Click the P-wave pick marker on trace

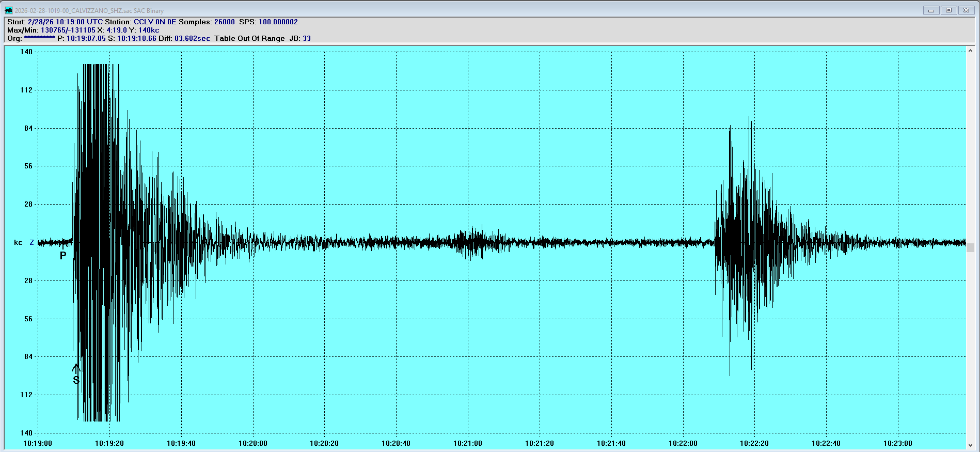point(63,255)
